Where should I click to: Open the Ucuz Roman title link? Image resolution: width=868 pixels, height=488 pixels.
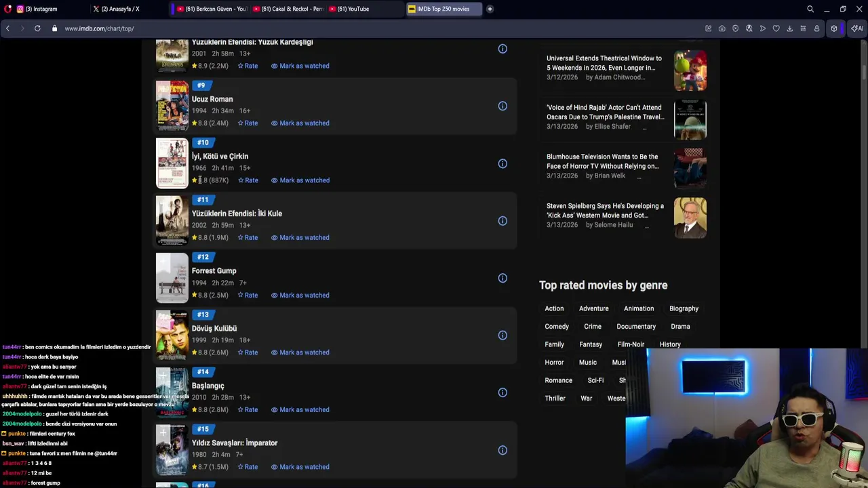click(212, 99)
